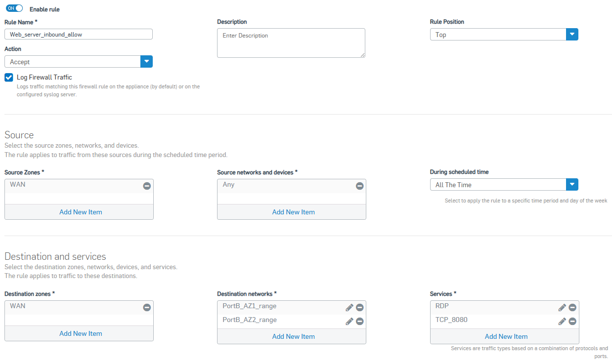Click the Rule Name text field
Viewport: 612px width, 364px height.
click(x=78, y=35)
